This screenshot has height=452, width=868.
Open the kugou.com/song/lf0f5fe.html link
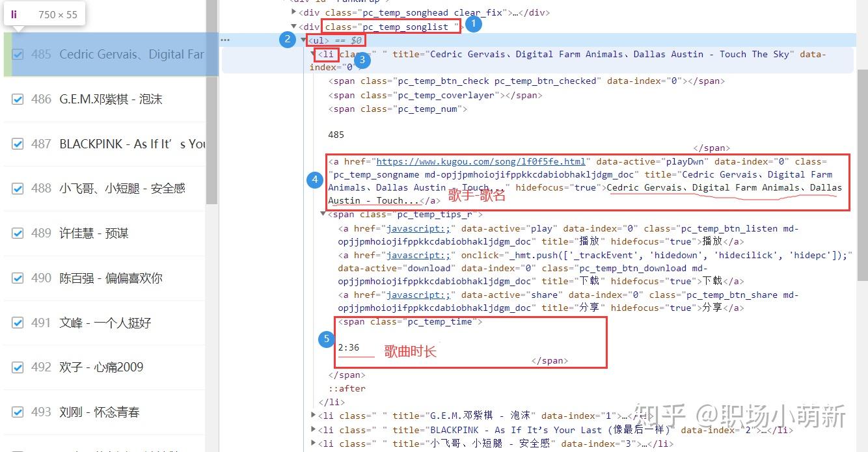(x=481, y=161)
